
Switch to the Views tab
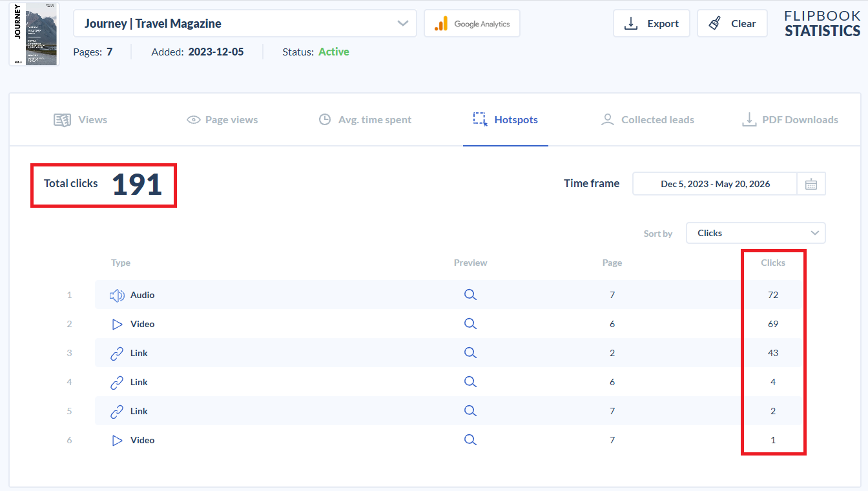[80, 120]
